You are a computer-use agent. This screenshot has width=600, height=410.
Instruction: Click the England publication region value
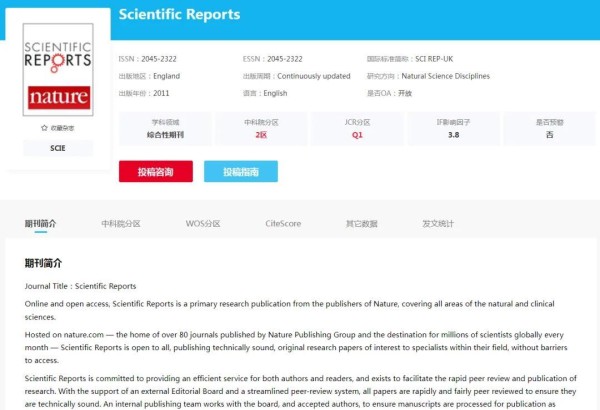[x=166, y=76]
